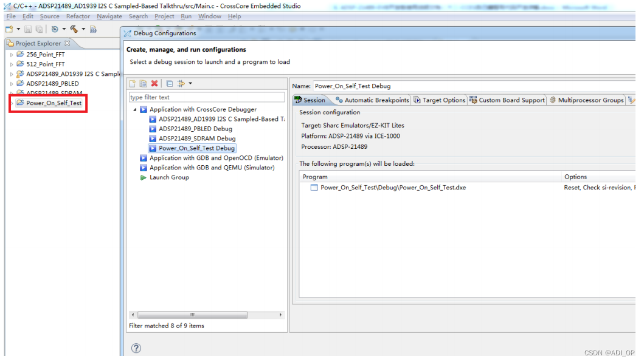Select ADSP21489_AD1939 I2S C Sampled-Based configuration
The height and width of the screenshot is (362, 644).
pos(217,119)
